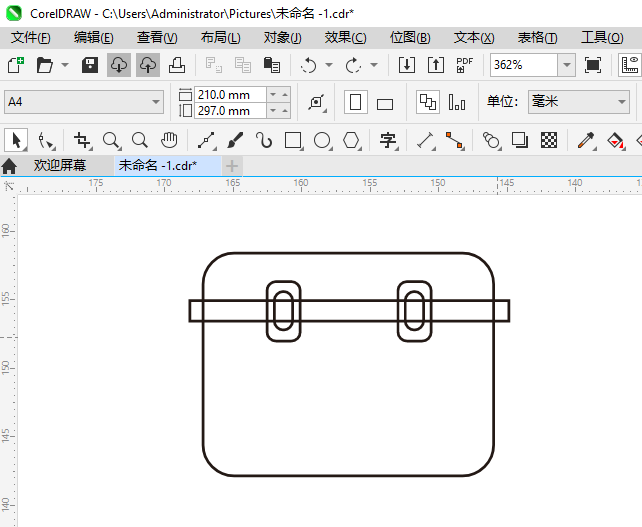Select the Artistic Media brush tool
The width and height of the screenshot is (642, 527).
click(x=235, y=140)
